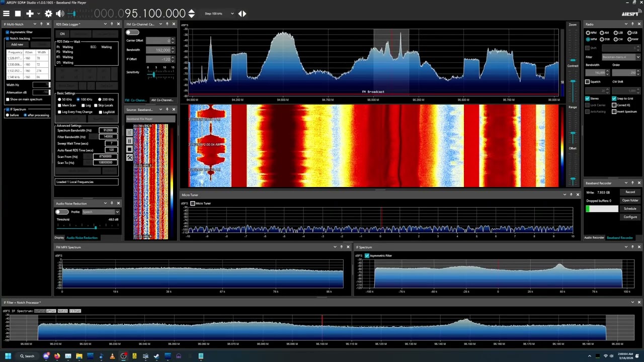This screenshot has height=362, width=644.
Task: Click the stop icon in Baseband File Player
Action: click(x=129, y=149)
